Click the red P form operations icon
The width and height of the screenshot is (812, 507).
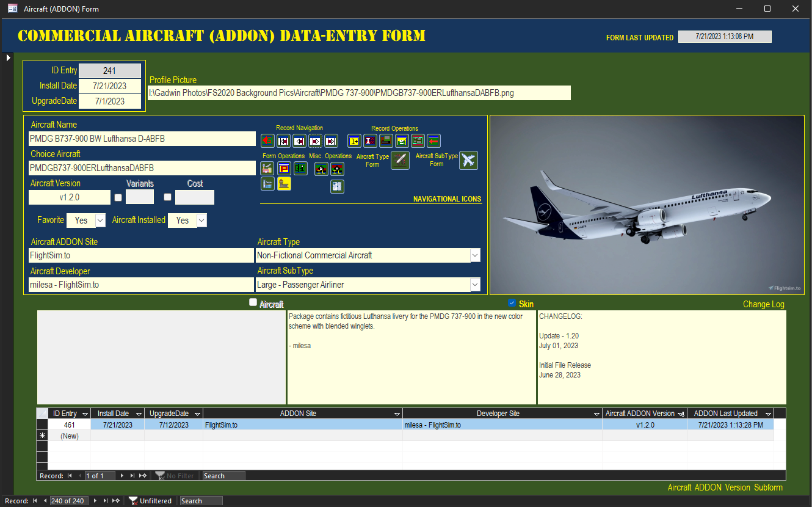[284, 168]
